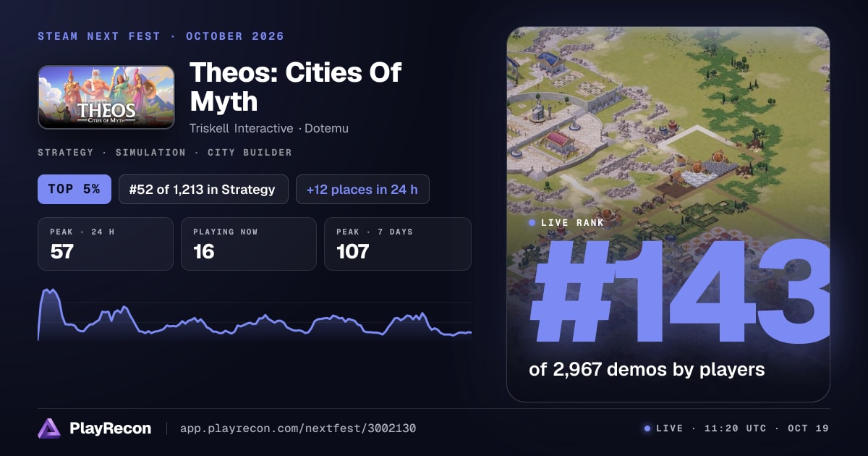Click the of 2,967 demos by players text
Image resolution: width=868 pixels, height=456 pixels.
click(647, 369)
